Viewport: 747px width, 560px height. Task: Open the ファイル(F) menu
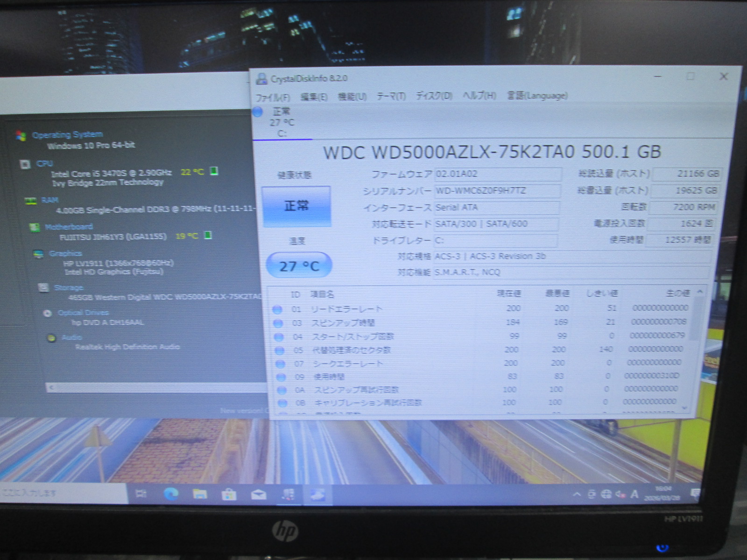(273, 97)
